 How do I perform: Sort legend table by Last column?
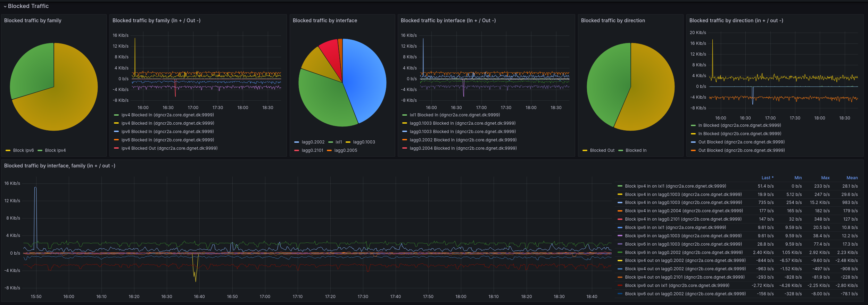click(767, 178)
